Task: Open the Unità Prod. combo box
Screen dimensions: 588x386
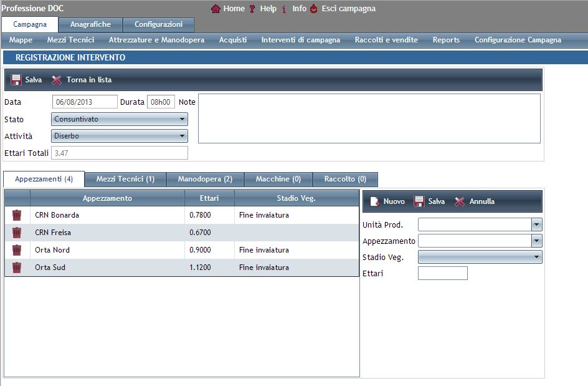Action: (480, 224)
